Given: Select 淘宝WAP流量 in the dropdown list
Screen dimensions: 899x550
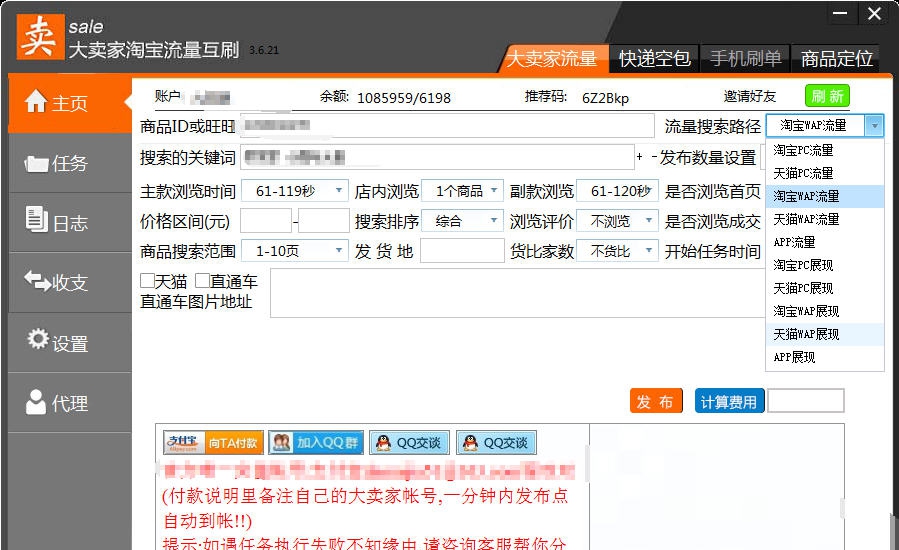Looking at the screenshot, I should click(824, 196).
